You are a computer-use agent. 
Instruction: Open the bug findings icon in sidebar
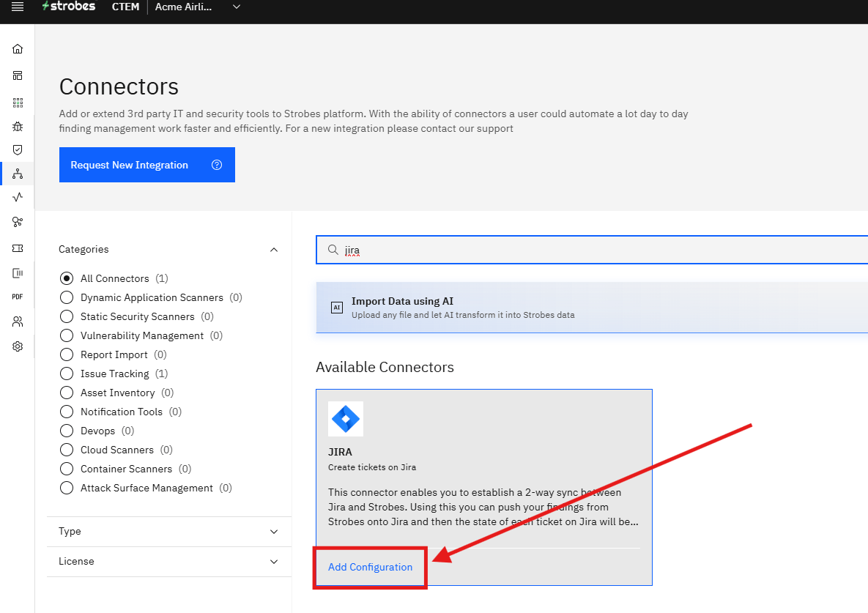tap(18, 126)
